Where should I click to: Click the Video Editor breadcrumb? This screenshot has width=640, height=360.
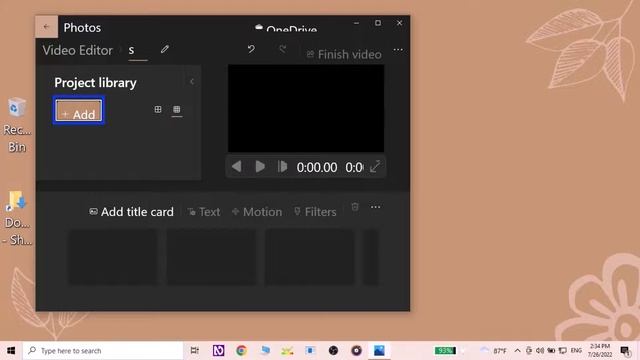click(x=78, y=50)
